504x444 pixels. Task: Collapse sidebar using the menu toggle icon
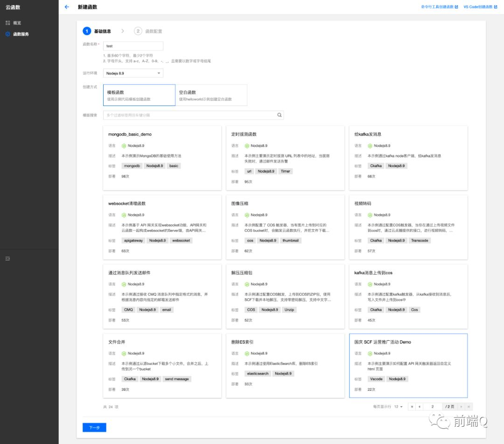coord(8,259)
